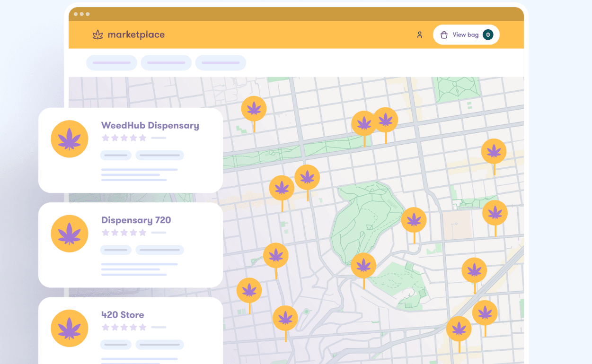The width and height of the screenshot is (592, 364).
Task: Open the WeedHub Dispensary card title
Action: (x=150, y=125)
